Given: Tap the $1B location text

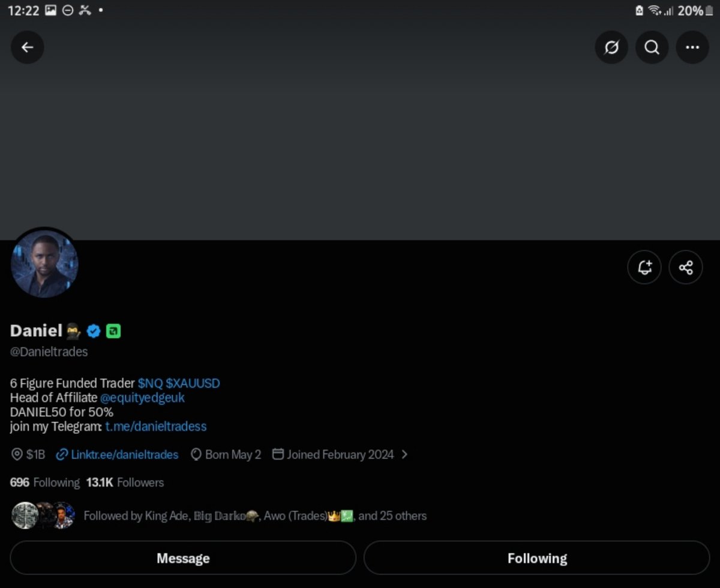Looking at the screenshot, I should click(35, 454).
